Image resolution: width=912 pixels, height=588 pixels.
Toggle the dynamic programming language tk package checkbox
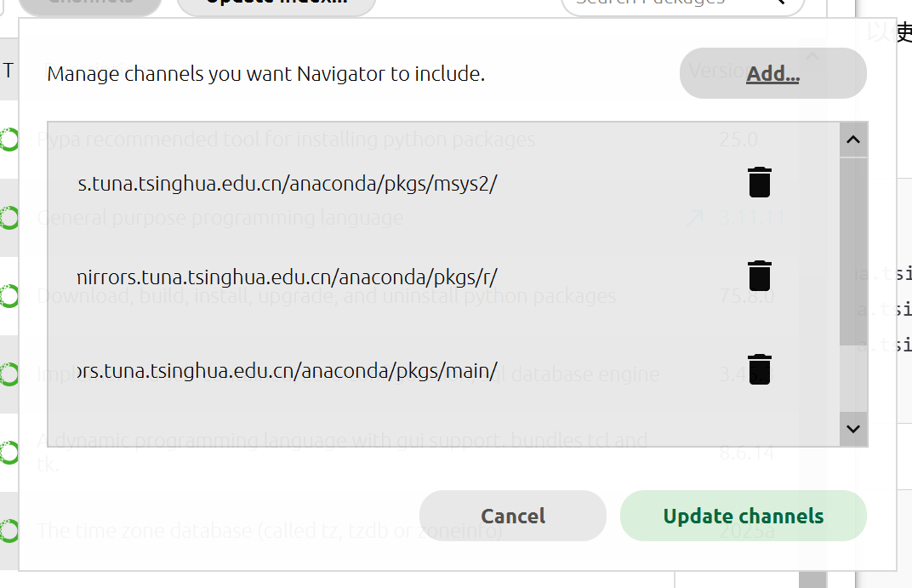[9, 452]
